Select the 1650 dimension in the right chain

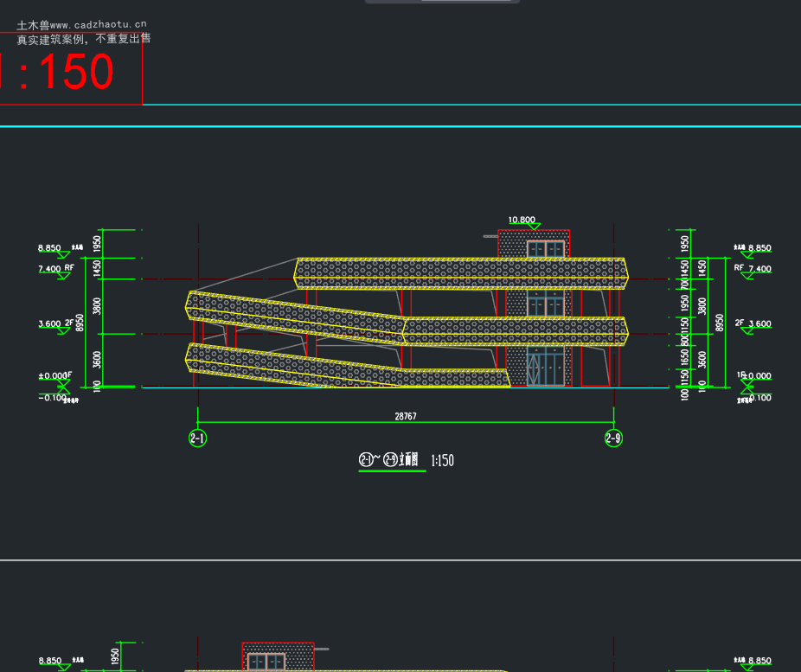point(685,357)
